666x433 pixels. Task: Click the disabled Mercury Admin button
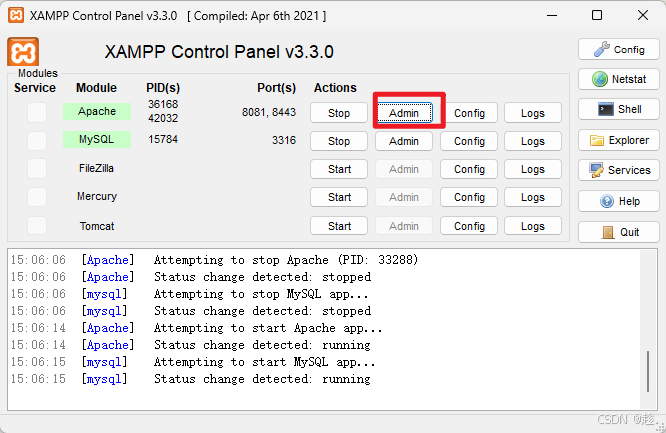click(x=404, y=197)
